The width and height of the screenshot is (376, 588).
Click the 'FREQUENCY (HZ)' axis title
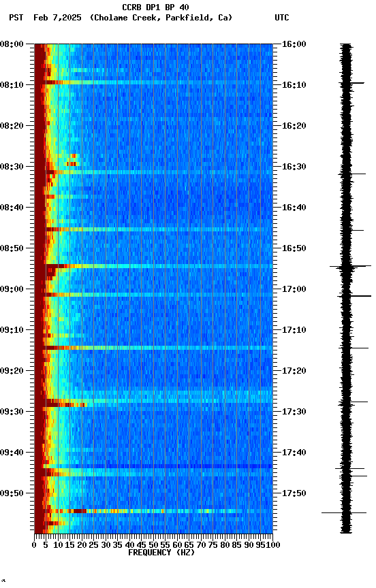click(x=161, y=553)
